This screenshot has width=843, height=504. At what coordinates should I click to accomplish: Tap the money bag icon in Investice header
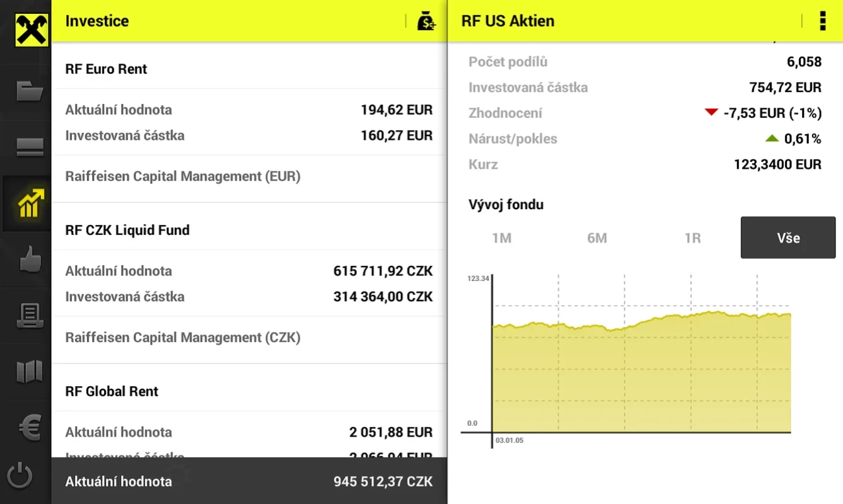click(x=426, y=21)
